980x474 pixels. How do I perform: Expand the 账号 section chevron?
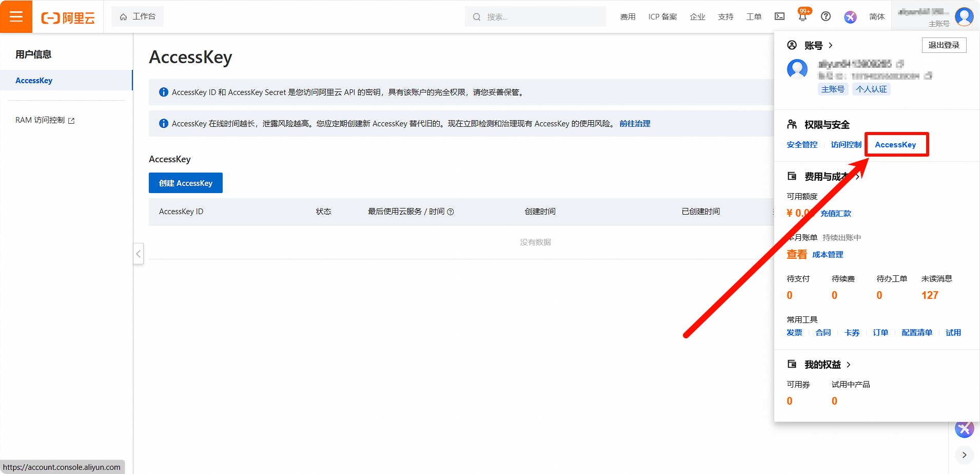[x=831, y=45]
